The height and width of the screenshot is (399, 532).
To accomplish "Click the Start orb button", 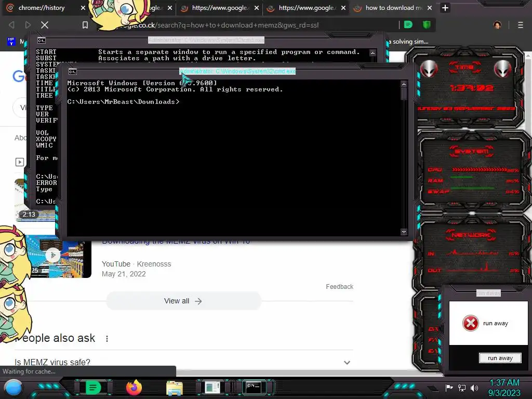I will 14,388.
